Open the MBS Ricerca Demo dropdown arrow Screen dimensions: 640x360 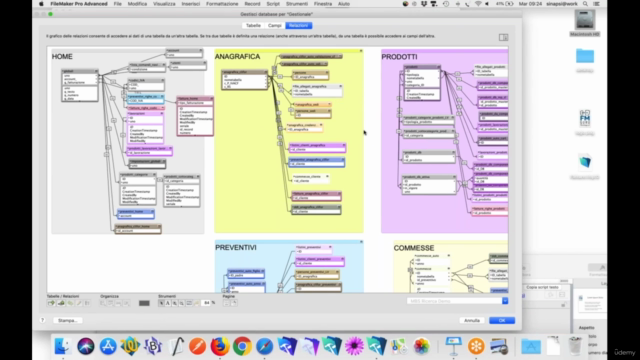(505, 301)
